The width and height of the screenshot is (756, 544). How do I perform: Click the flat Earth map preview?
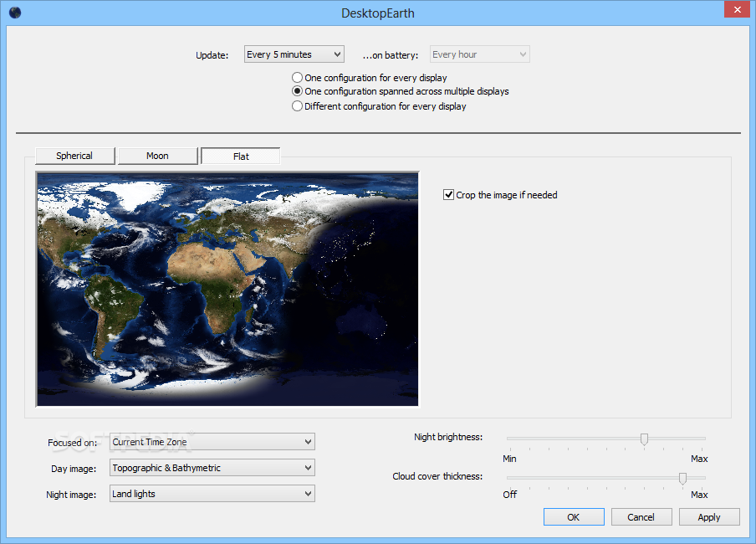[x=227, y=289]
